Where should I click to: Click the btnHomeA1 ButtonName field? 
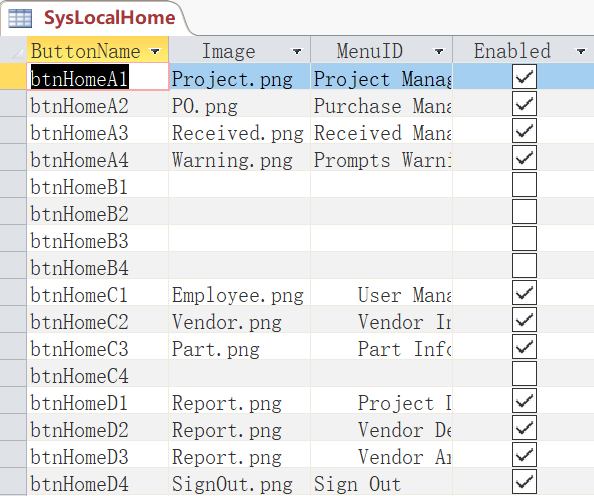[98, 77]
